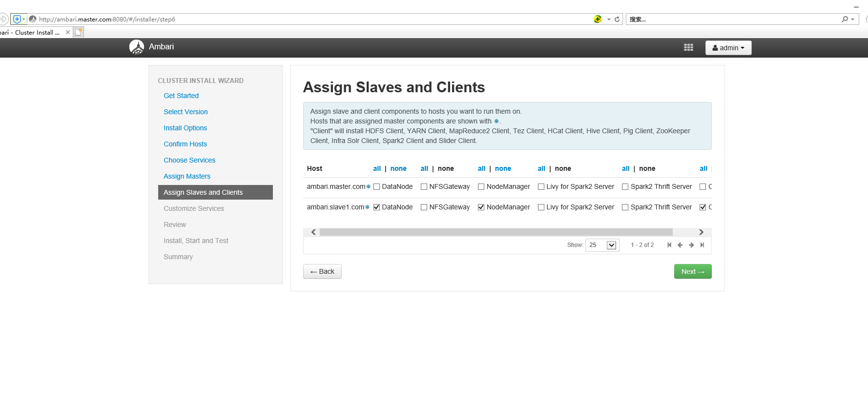868x409 pixels.
Task: Go to first page of hosts
Action: (x=669, y=245)
